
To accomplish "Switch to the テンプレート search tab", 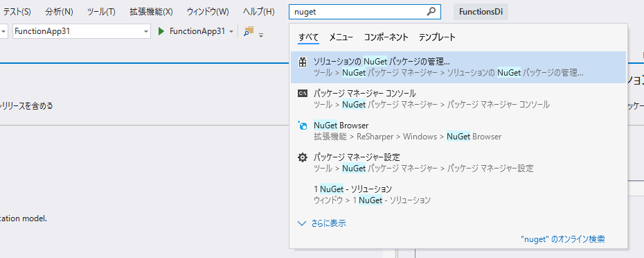I will pyautogui.click(x=437, y=37).
